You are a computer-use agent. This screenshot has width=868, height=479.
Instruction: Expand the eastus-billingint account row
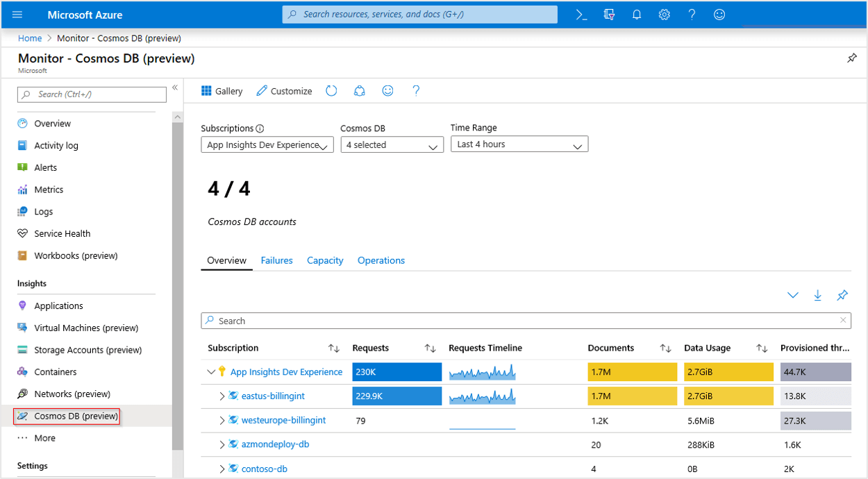click(222, 396)
